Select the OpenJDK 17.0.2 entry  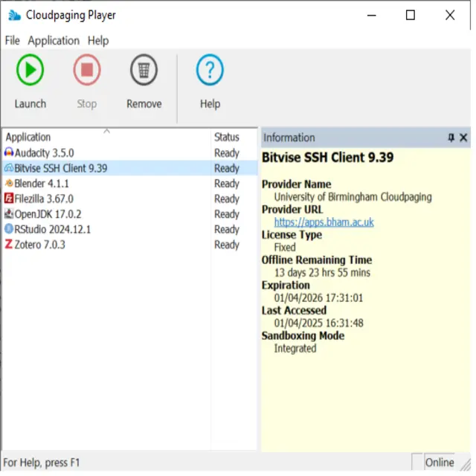(130, 214)
